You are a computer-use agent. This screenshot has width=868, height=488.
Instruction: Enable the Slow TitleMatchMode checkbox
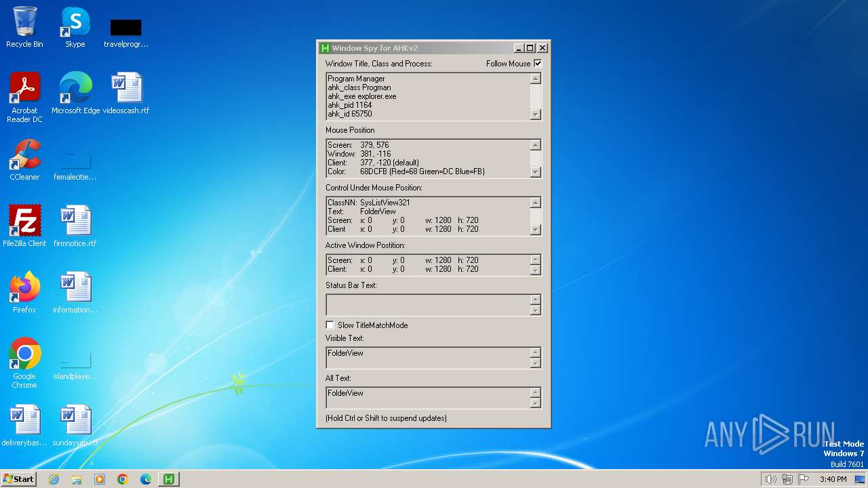(x=330, y=325)
